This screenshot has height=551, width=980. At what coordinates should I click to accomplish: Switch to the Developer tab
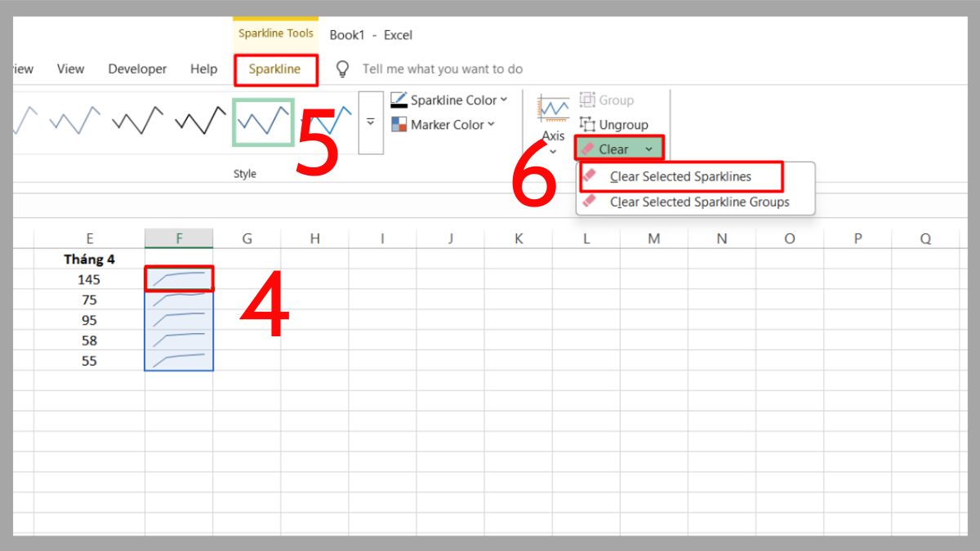coord(136,69)
